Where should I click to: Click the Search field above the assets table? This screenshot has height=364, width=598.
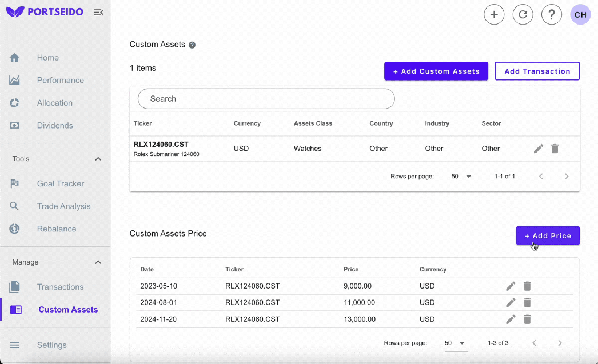266,98
